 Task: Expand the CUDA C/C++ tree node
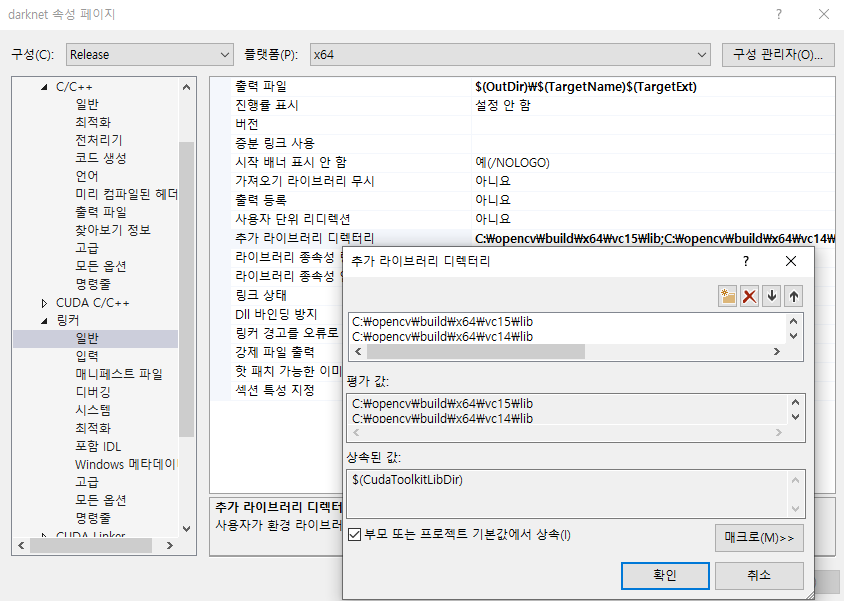[x=44, y=303]
